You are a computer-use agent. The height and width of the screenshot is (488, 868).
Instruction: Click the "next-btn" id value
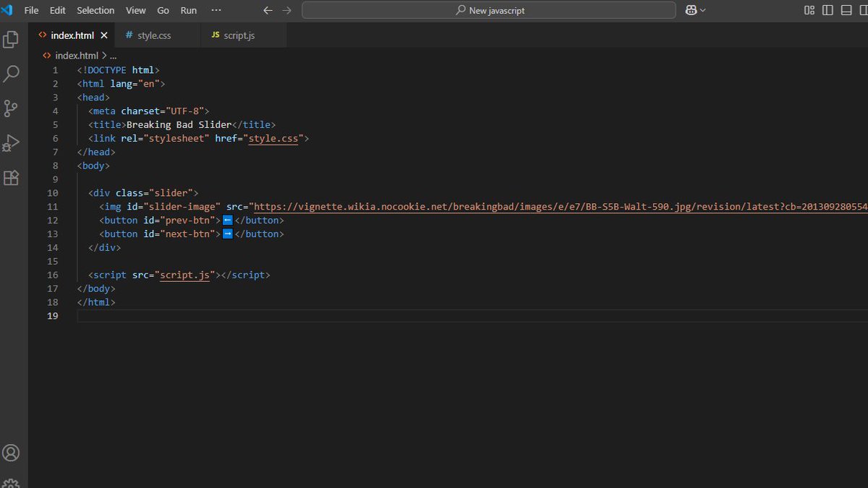[x=187, y=234]
